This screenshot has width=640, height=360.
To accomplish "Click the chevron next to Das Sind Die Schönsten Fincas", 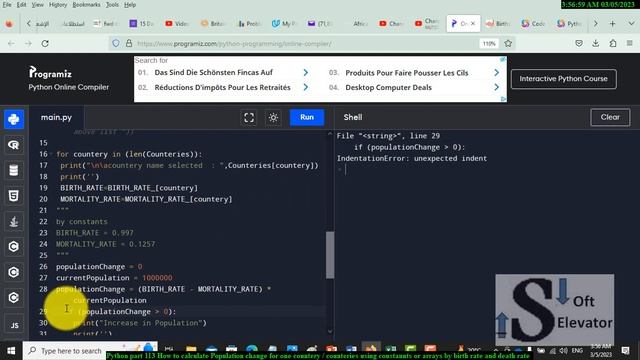I will (306, 72).
